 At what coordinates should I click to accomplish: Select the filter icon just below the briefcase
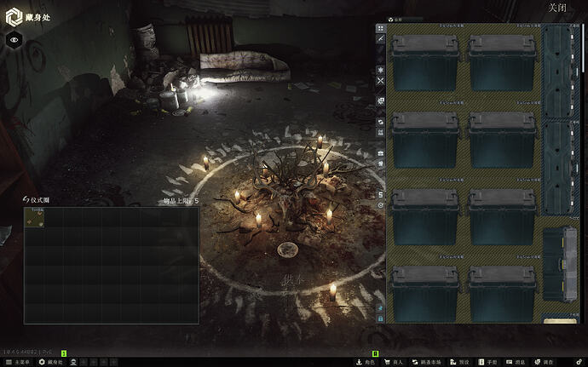(x=381, y=163)
